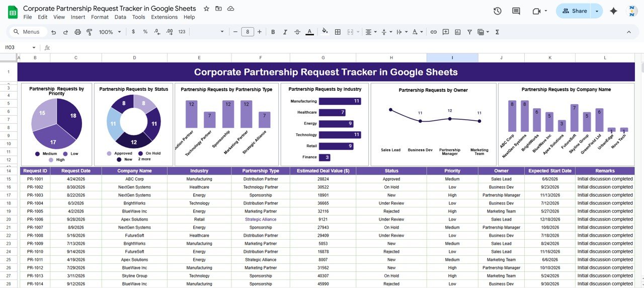Open the Extensions menu
644x288 pixels.
coord(164,17)
